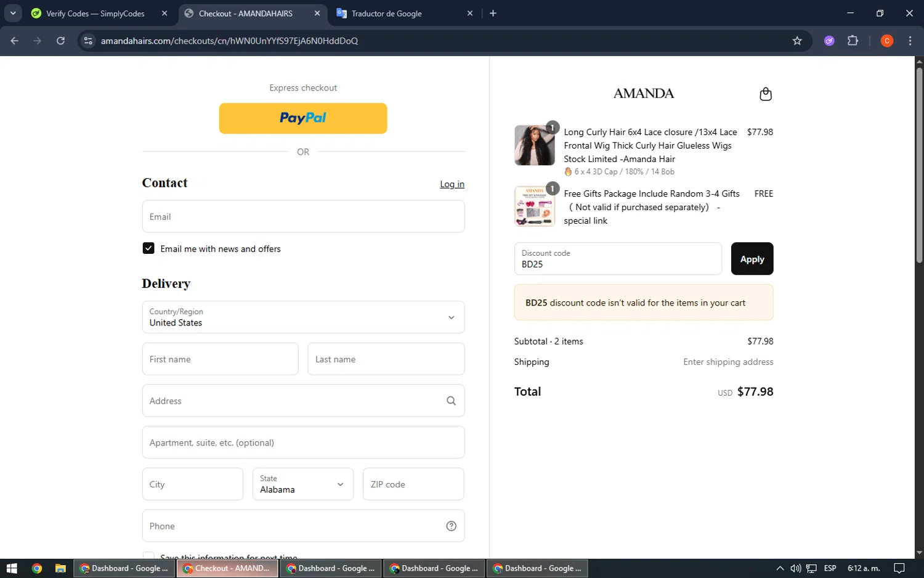Close the Traductor de Google tab

(470, 13)
